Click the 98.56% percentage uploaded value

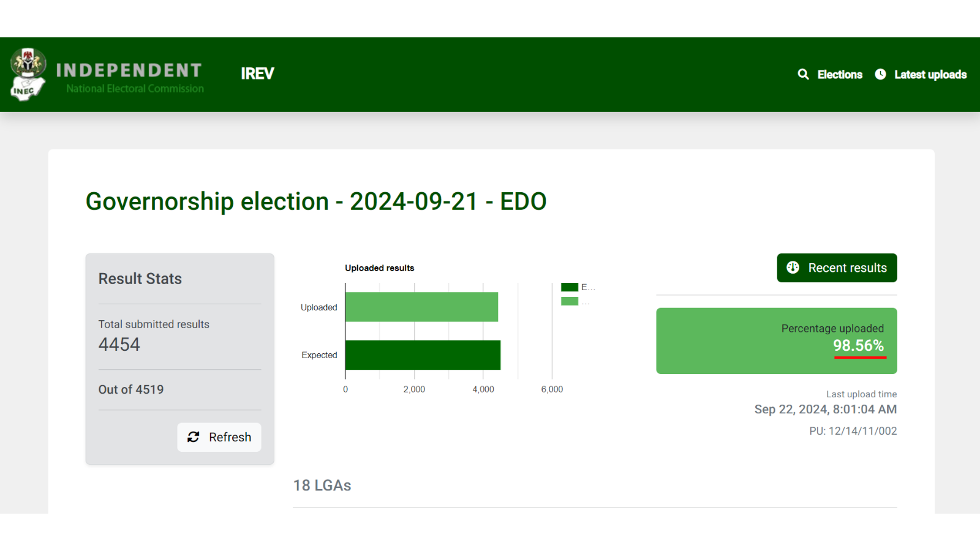coord(858,345)
